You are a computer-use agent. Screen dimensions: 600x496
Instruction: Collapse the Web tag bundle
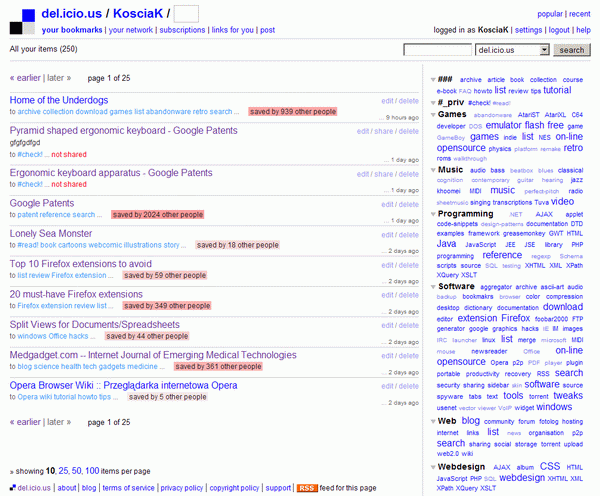[x=431, y=422]
